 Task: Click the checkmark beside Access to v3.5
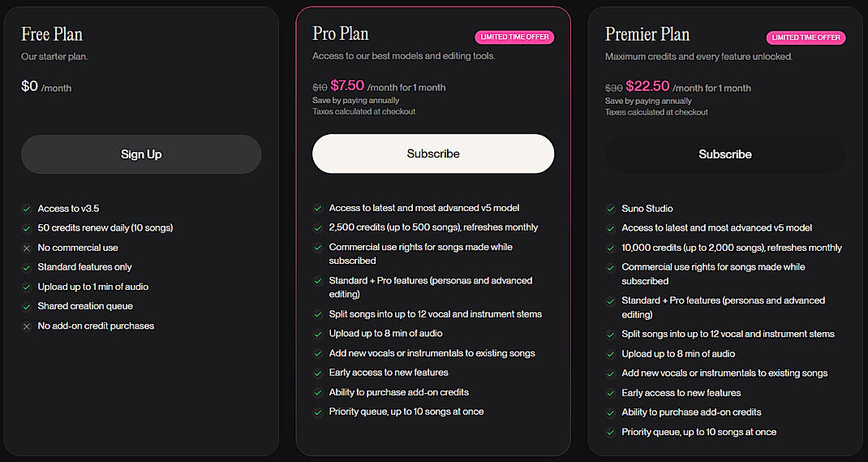[27, 209]
